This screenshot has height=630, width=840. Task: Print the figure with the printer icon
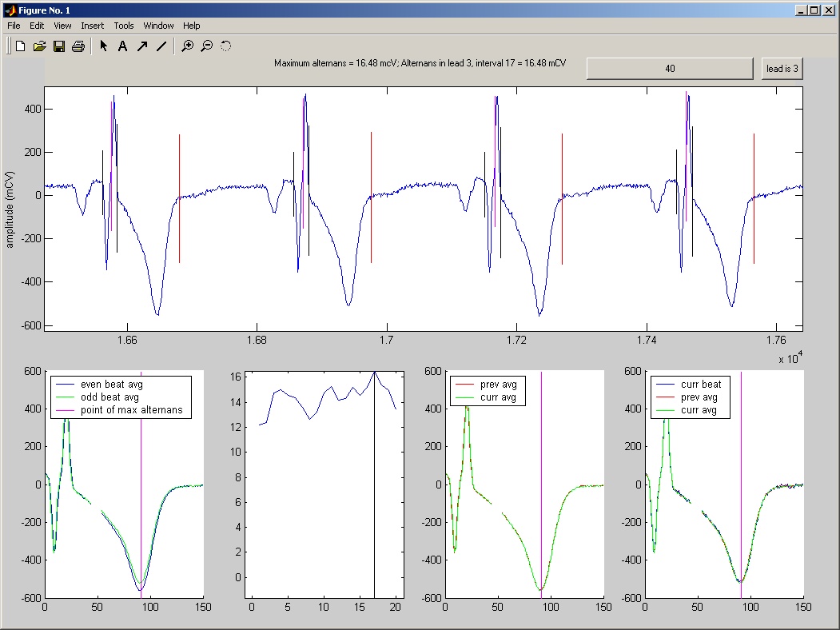click(78, 46)
